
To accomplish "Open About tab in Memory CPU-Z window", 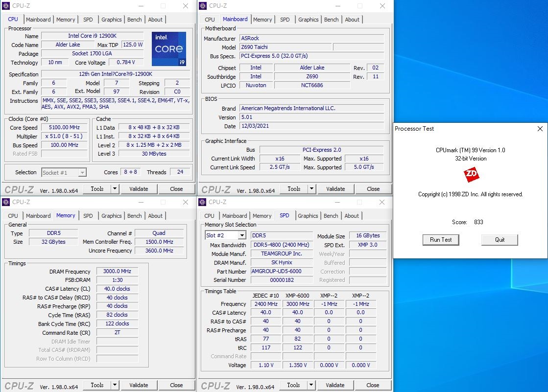I will 155,216.
